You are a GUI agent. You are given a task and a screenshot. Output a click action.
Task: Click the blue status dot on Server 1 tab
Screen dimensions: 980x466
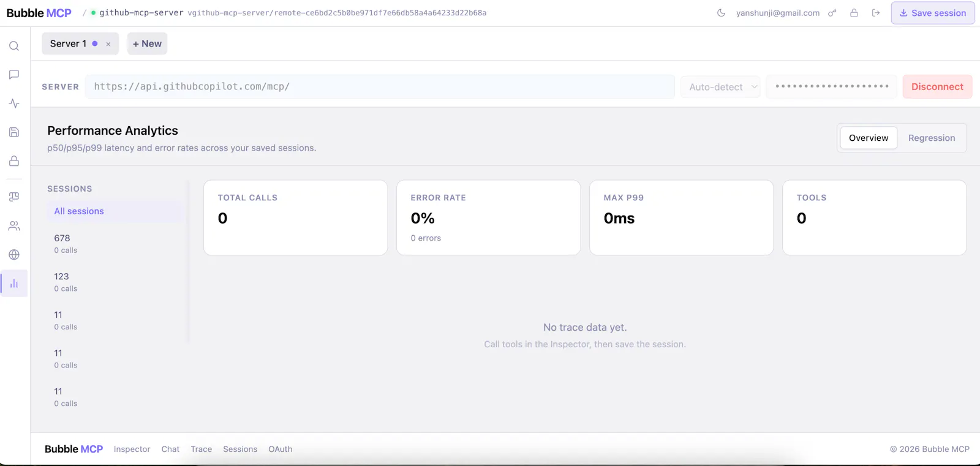(95, 43)
